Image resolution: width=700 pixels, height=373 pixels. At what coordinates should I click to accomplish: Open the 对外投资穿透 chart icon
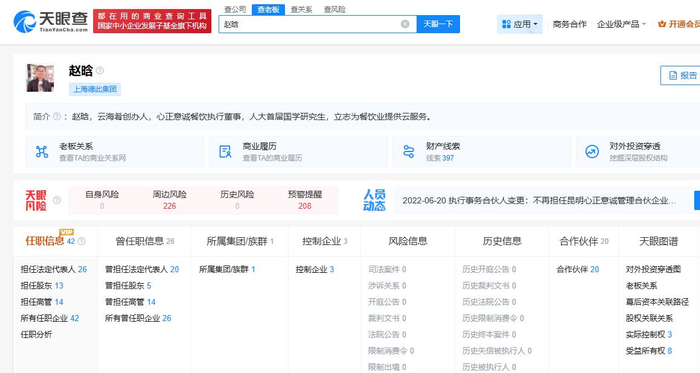point(592,152)
